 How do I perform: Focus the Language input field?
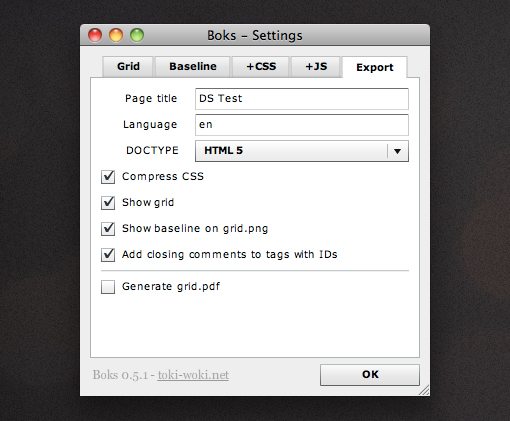click(x=302, y=125)
